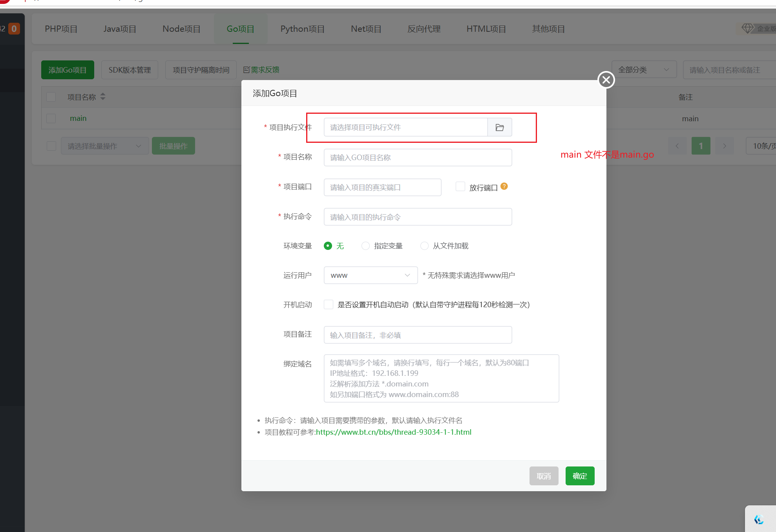
Task: Toggle the 开机启动 auto-start checkbox
Action: 329,304
